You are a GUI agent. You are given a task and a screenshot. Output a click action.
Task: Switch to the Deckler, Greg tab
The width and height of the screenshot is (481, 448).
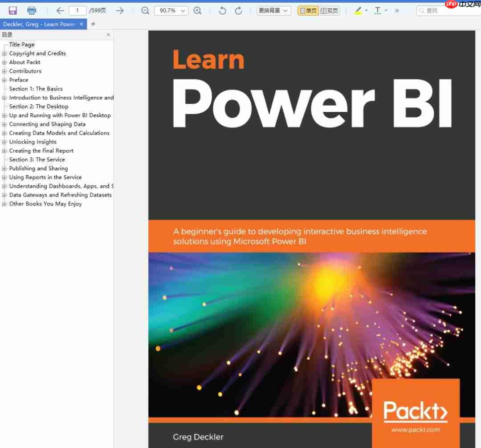point(40,24)
